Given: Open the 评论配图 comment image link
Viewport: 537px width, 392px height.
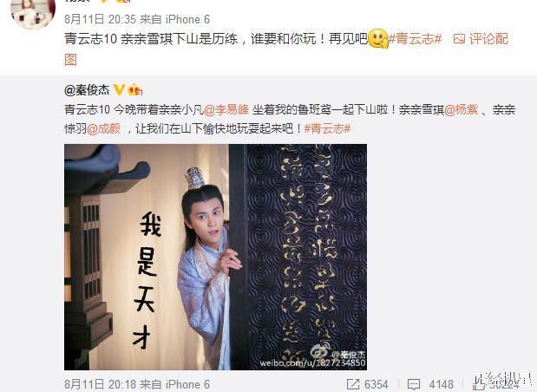Looking at the screenshot, I should [488, 39].
